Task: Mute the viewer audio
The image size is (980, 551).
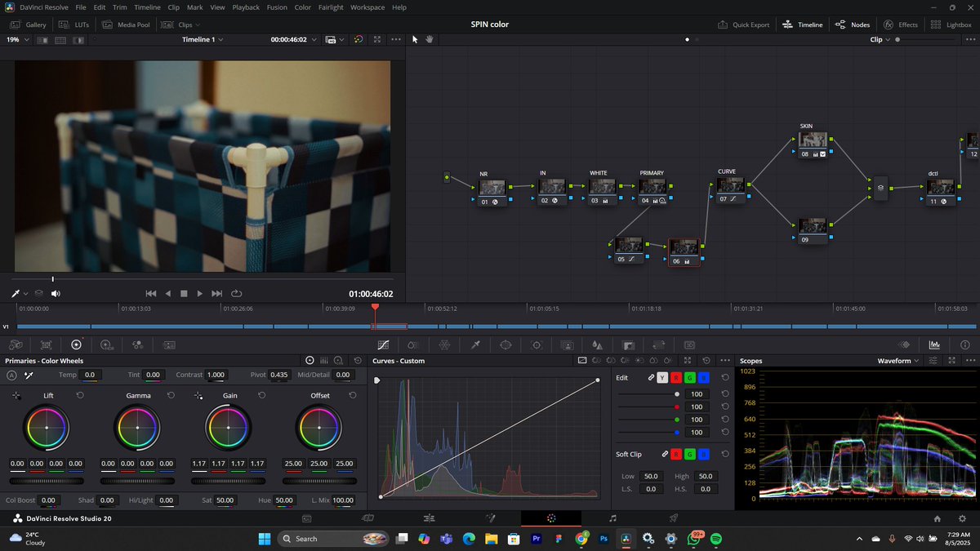Action: pyautogui.click(x=56, y=293)
